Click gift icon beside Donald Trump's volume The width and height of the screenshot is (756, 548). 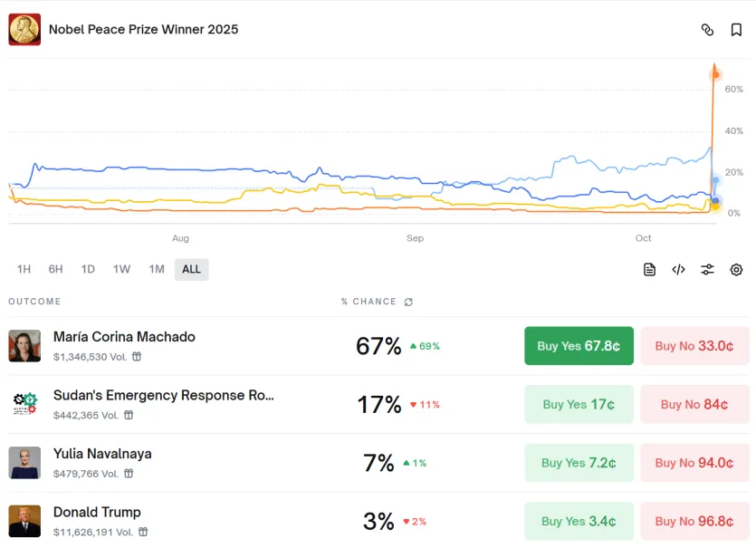(x=143, y=533)
